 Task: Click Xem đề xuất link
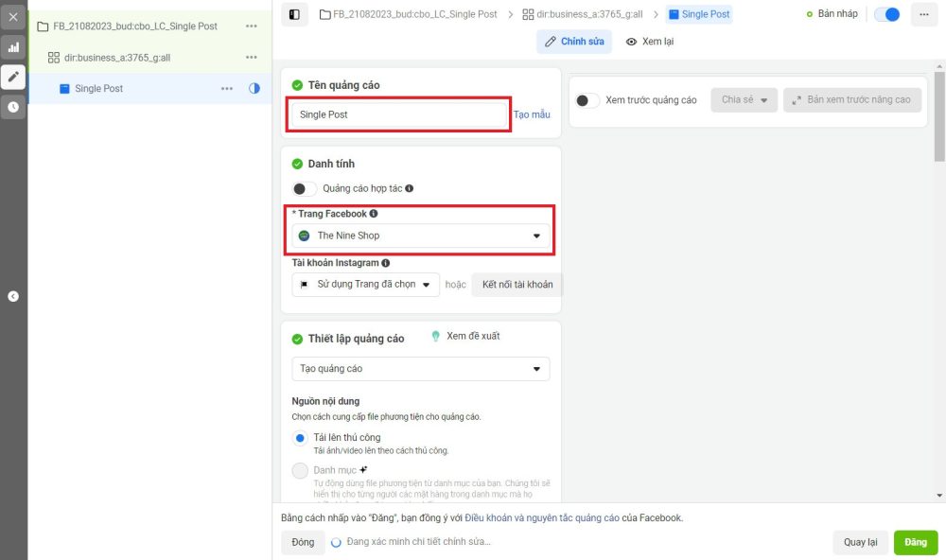point(473,336)
